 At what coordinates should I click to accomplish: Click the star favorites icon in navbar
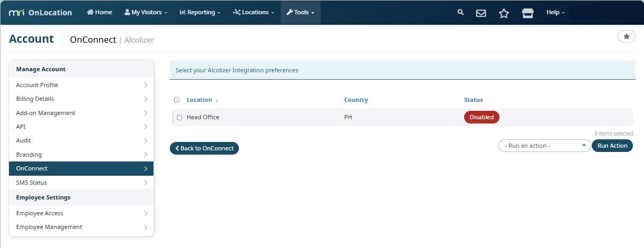coord(504,13)
